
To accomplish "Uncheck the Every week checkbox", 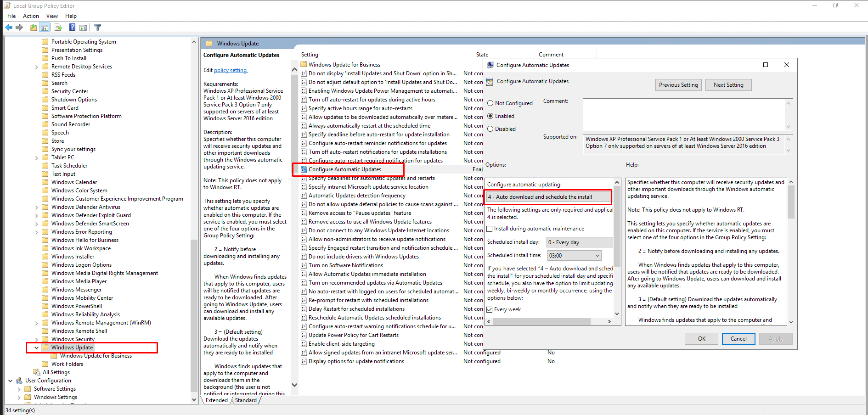I will tap(490, 309).
